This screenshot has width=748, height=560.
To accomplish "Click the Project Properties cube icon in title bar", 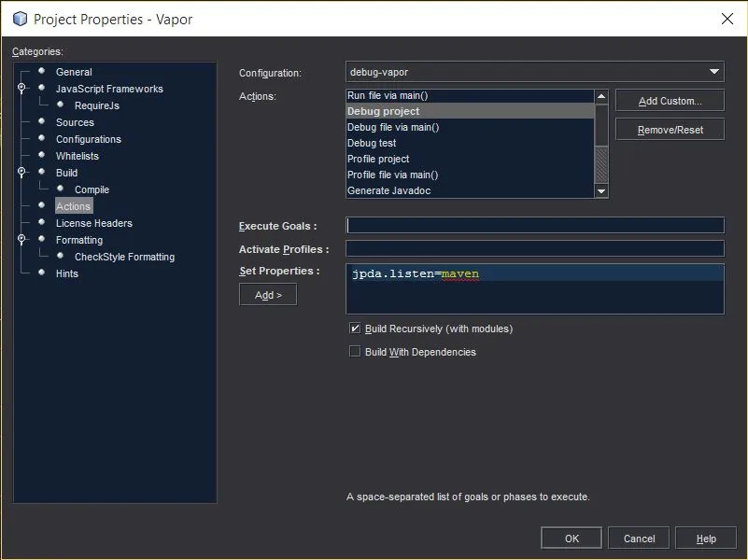I will pyautogui.click(x=20, y=19).
